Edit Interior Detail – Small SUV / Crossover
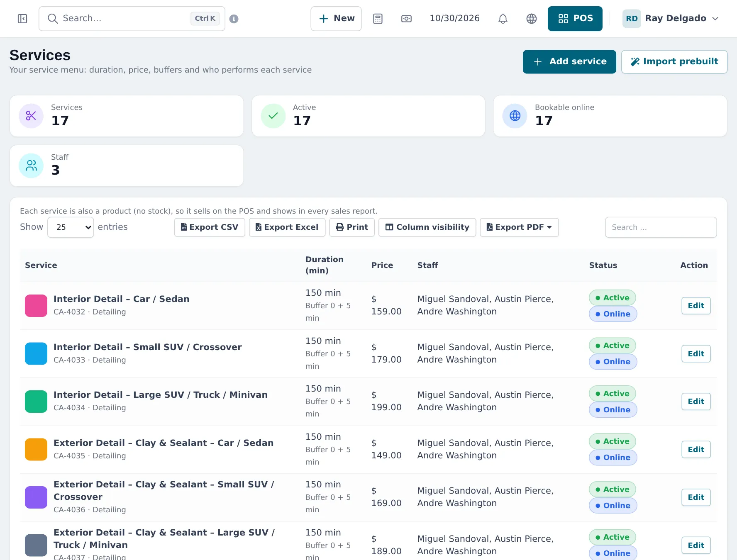The height and width of the screenshot is (560, 737). (696, 354)
